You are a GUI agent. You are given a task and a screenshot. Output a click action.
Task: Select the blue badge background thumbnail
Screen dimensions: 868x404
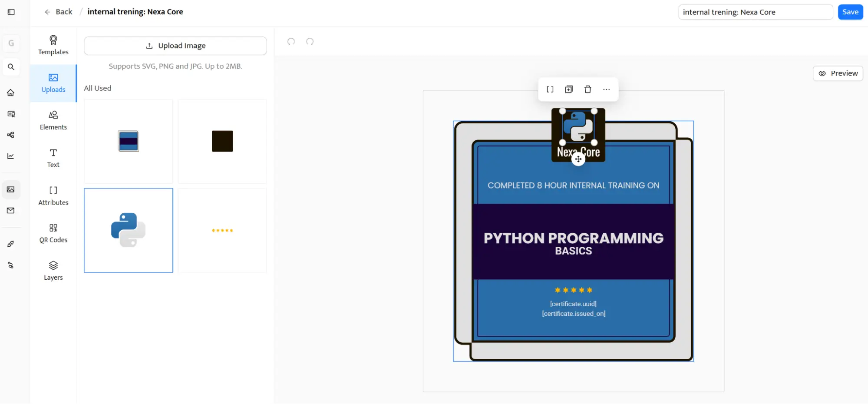(x=129, y=141)
